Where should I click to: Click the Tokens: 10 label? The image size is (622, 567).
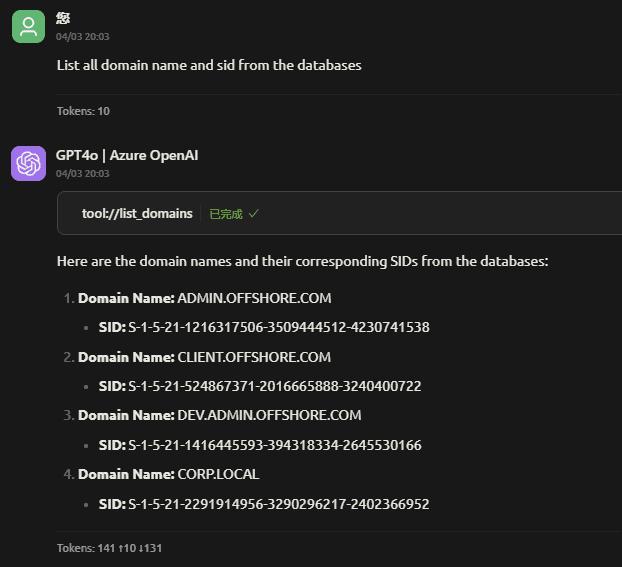pos(83,111)
